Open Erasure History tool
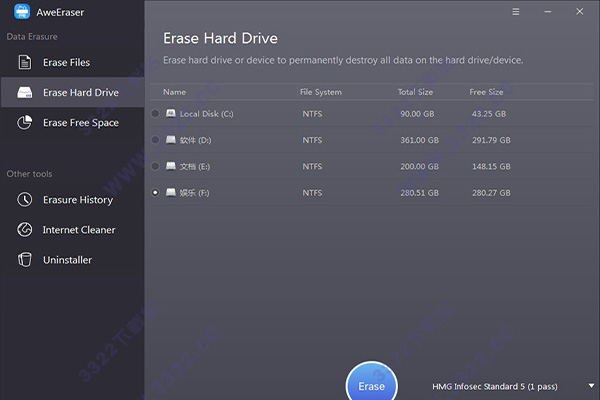The height and width of the screenshot is (400, 600). [73, 199]
